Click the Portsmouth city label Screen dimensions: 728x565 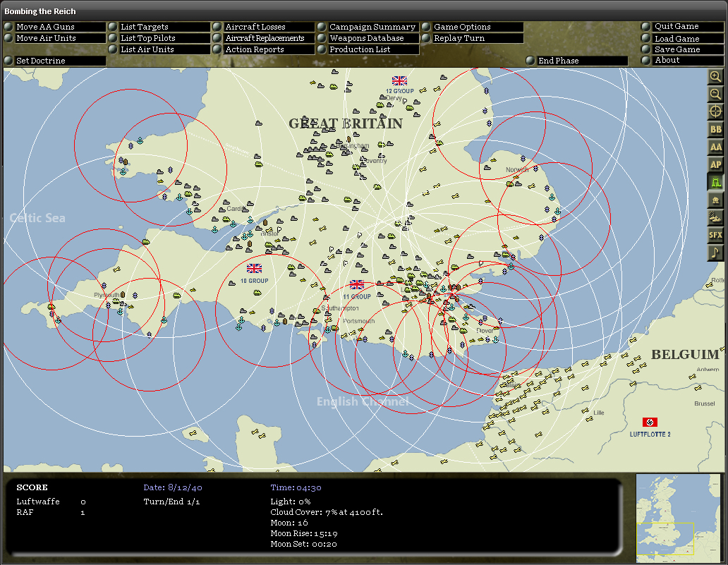click(x=358, y=321)
